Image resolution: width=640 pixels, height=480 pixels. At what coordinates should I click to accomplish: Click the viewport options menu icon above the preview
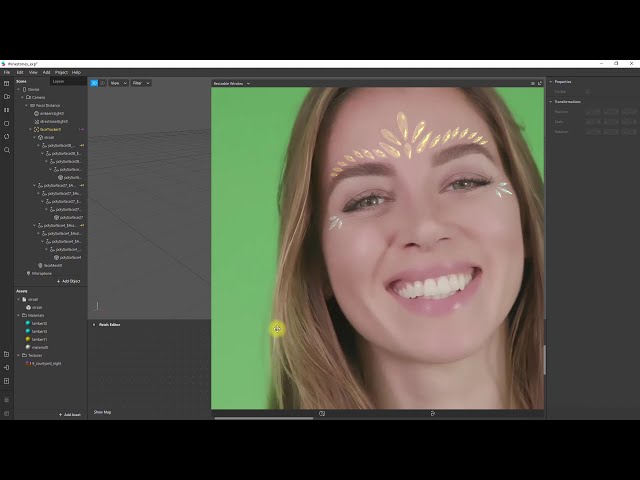tap(533, 83)
